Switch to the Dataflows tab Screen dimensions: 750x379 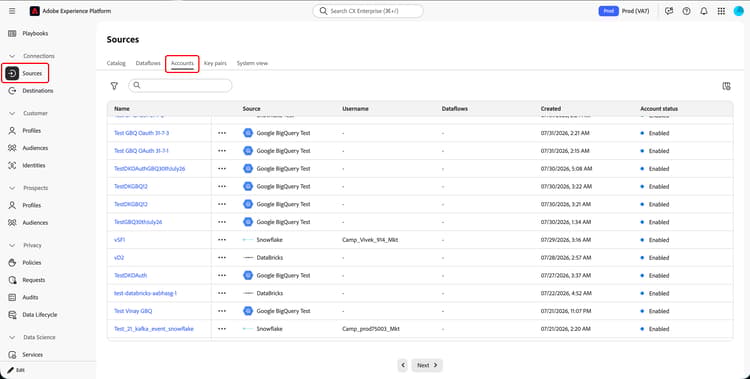(x=148, y=63)
